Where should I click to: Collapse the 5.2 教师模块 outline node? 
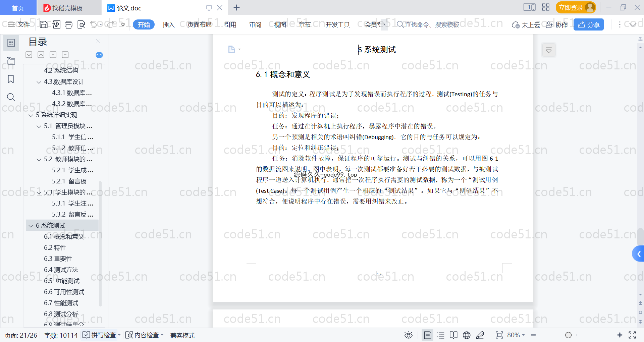point(39,160)
